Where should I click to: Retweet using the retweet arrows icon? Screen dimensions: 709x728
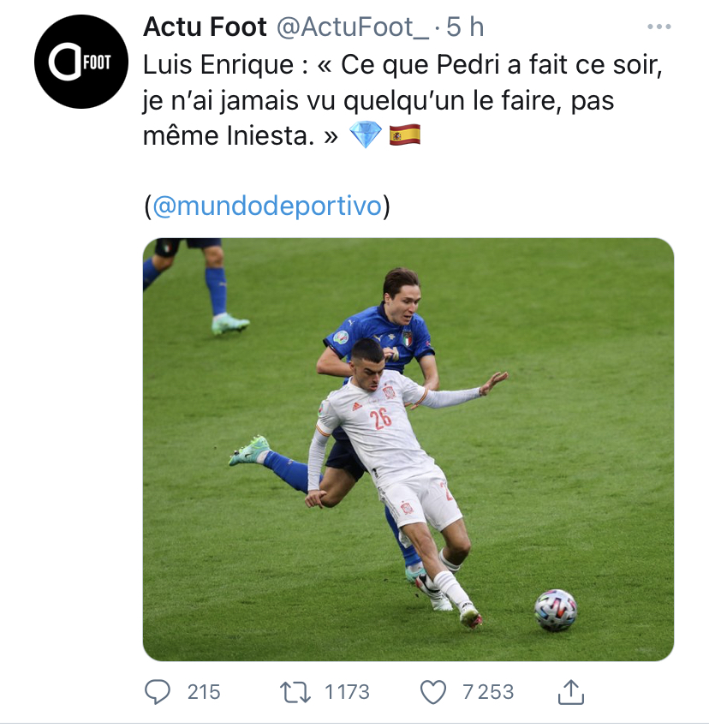[x=295, y=692]
